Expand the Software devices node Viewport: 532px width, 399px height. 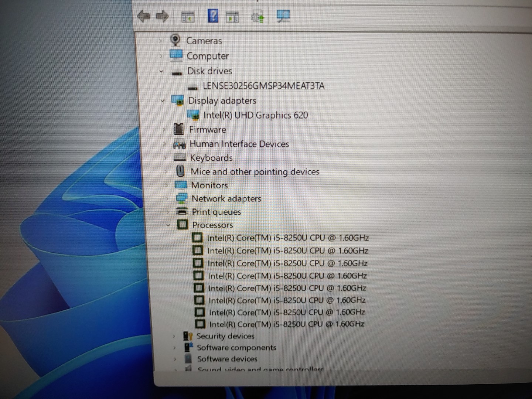coord(175,359)
